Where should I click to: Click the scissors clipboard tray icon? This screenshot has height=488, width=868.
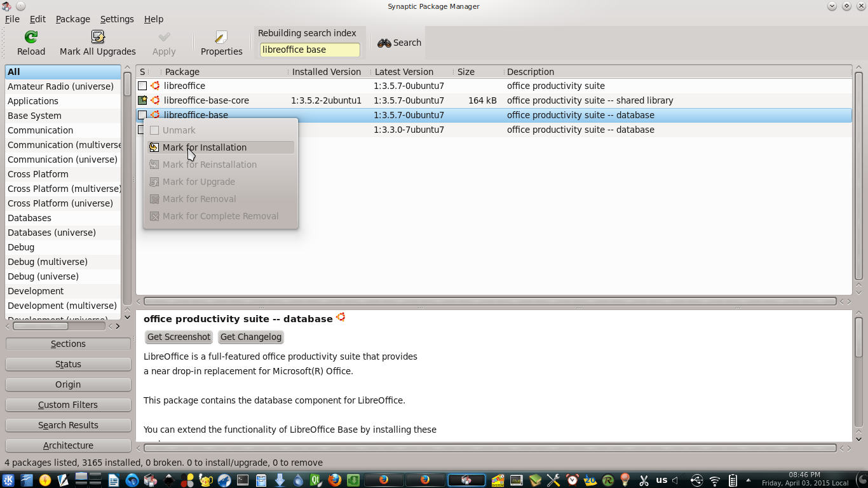pos(643,480)
